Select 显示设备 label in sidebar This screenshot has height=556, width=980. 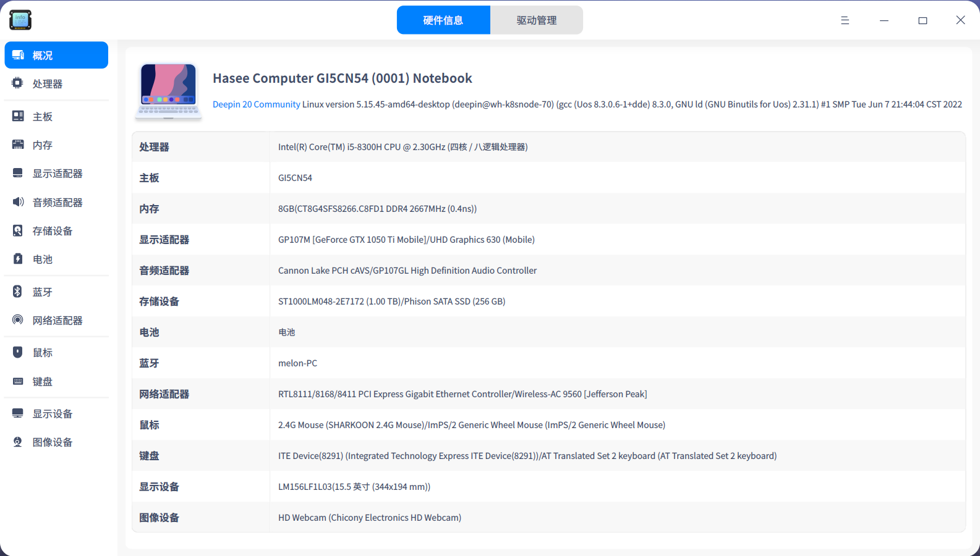pyautogui.click(x=53, y=413)
